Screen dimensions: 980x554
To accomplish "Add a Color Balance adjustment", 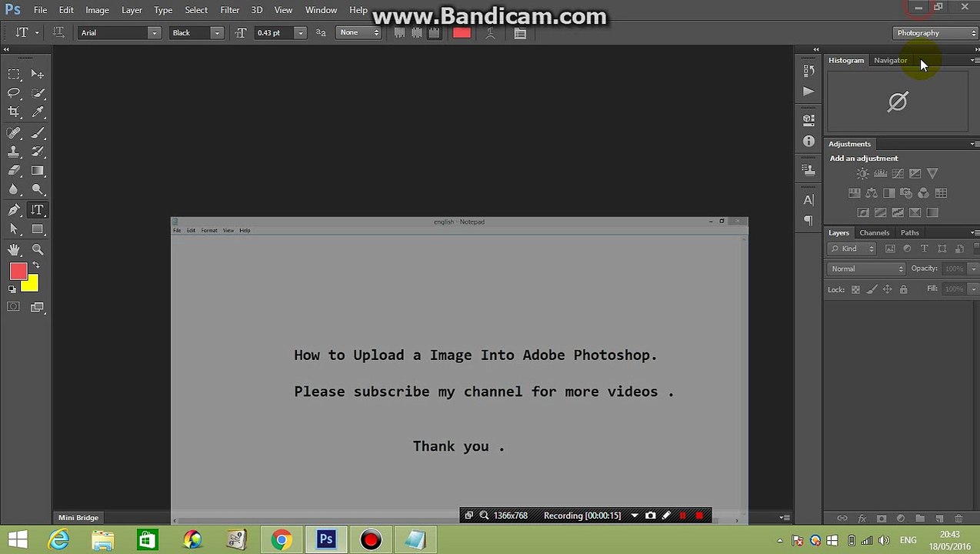I will pyautogui.click(x=872, y=193).
